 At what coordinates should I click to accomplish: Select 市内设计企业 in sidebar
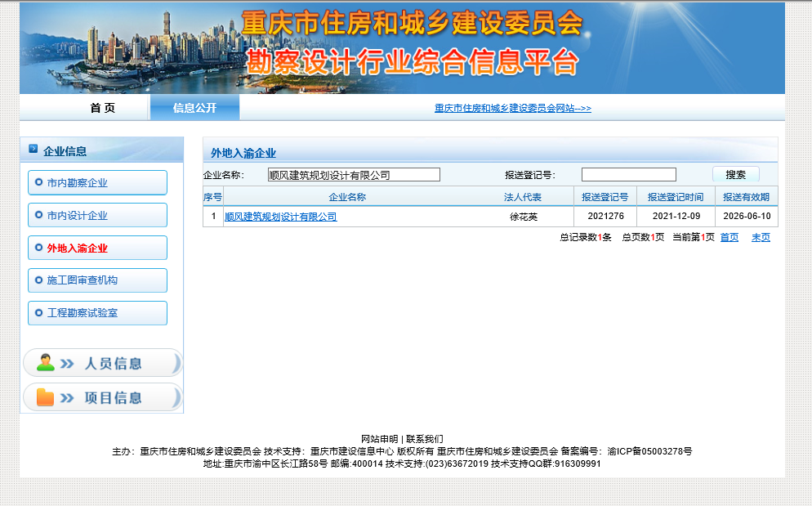click(x=97, y=215)
